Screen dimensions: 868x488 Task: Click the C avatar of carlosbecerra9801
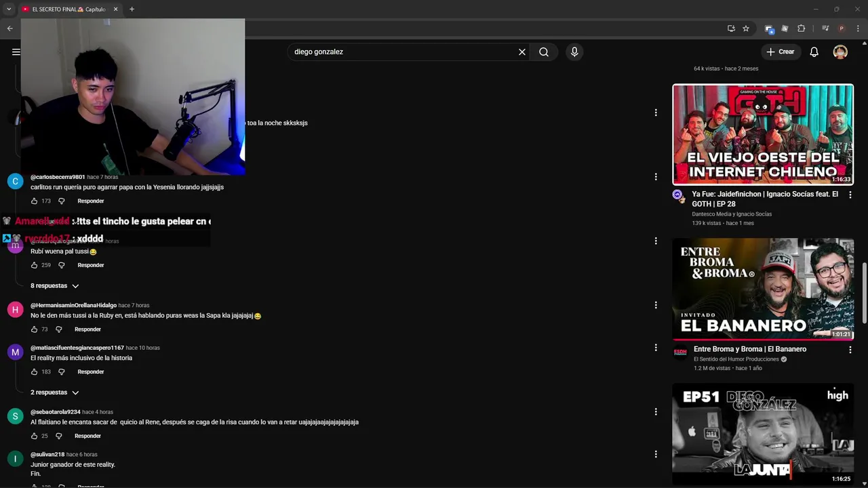[15, 181]
